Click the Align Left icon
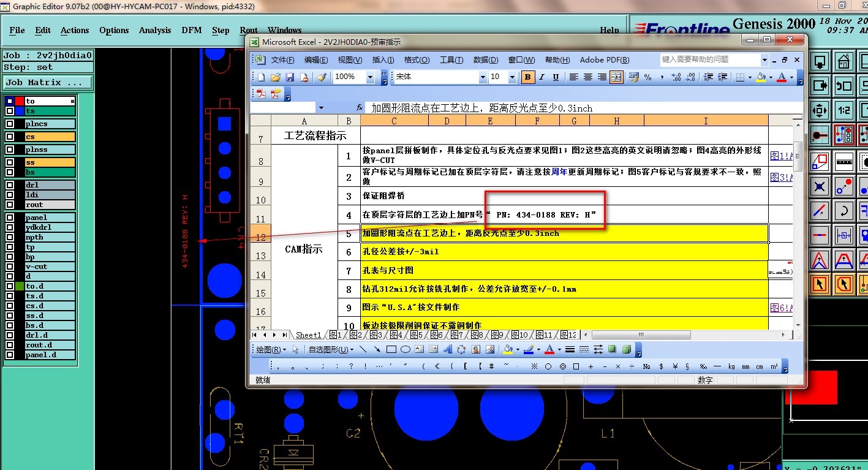Screen dimensions: 868x470 pyautogui.click(x=574, y=77)
